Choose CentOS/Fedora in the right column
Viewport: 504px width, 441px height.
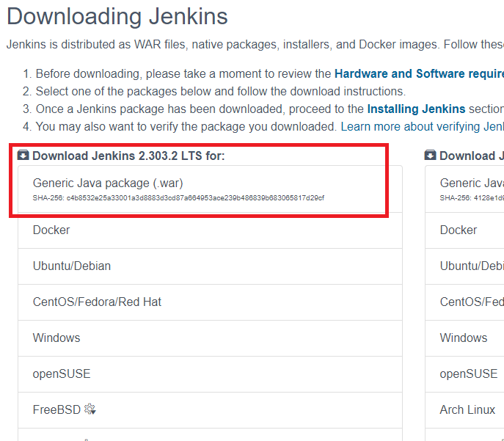pos(465,302)
